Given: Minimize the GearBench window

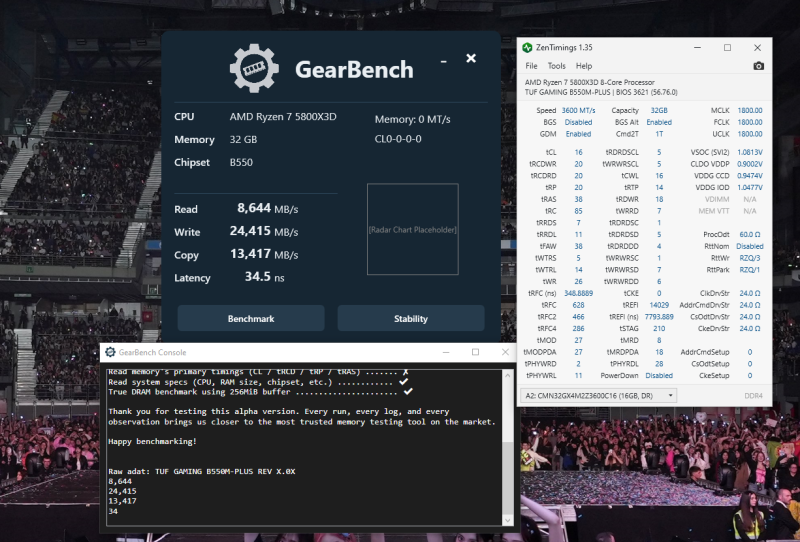Looking at the screenshot, I should click(x=444, y=61).
